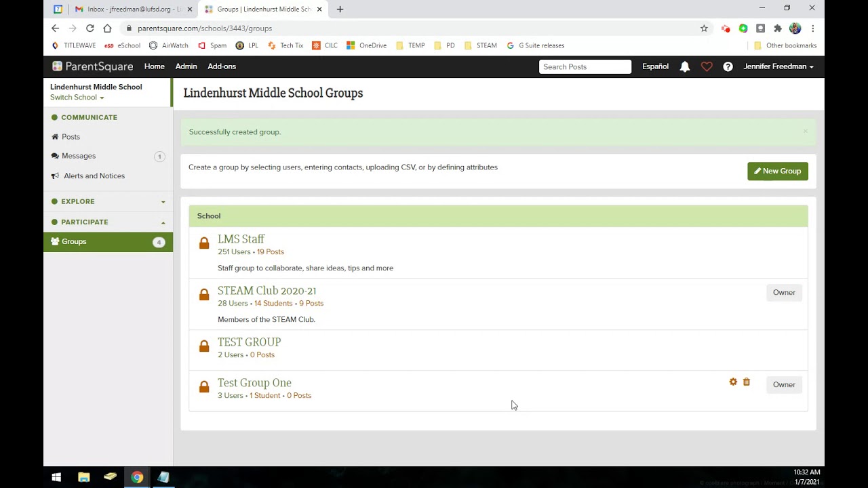Open File Explorer from the taskbar
Screen dimensions: 868x488
(x=83, y=477)
